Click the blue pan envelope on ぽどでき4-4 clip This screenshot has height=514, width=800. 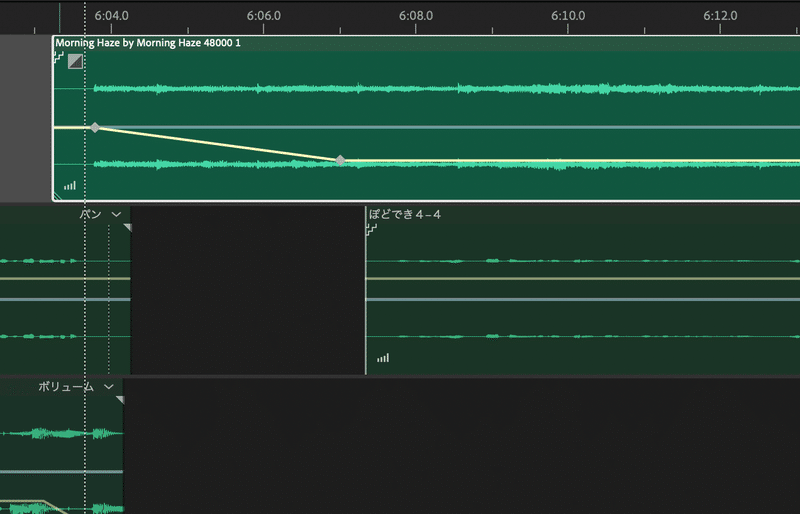click(583, 299)
